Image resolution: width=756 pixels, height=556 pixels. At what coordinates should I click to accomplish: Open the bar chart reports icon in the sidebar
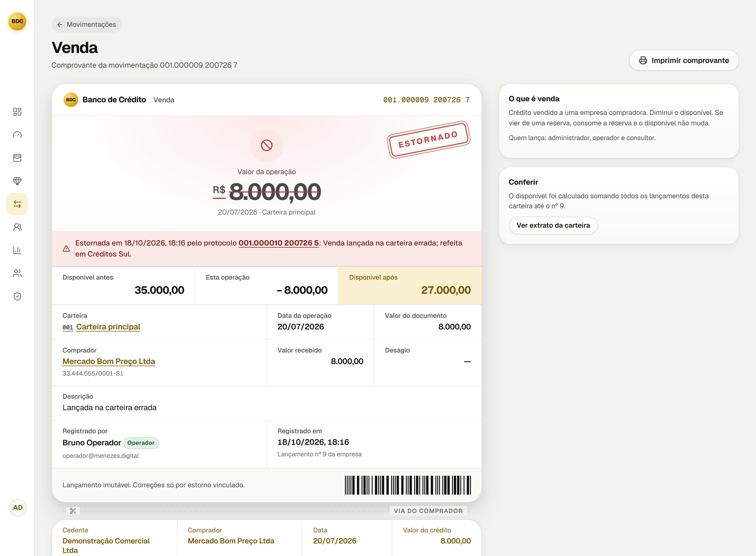[17, 250]
